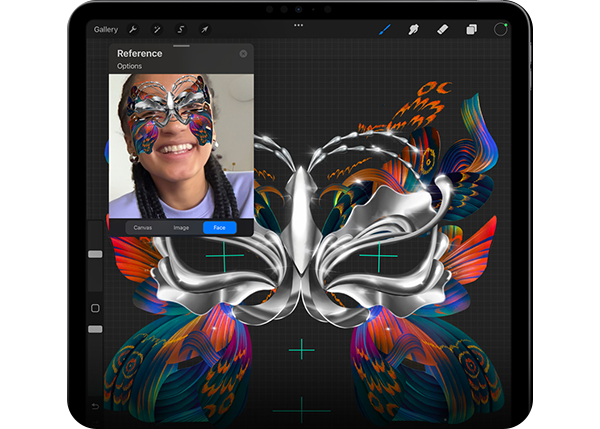Open Reference Options

click(129, 66)
